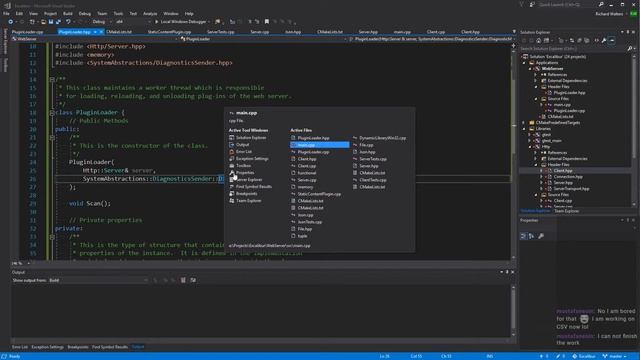Start Local Windows Debugger

click(x=180, y=22)
